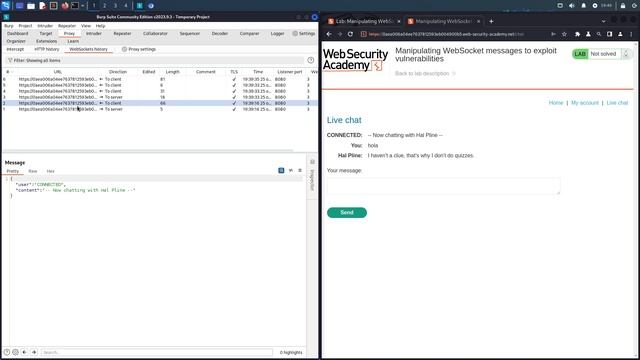Go to previous search match arrow
The height and width of the screenshot is (360, 640).
pyautogui.click(x=24, y=352)
